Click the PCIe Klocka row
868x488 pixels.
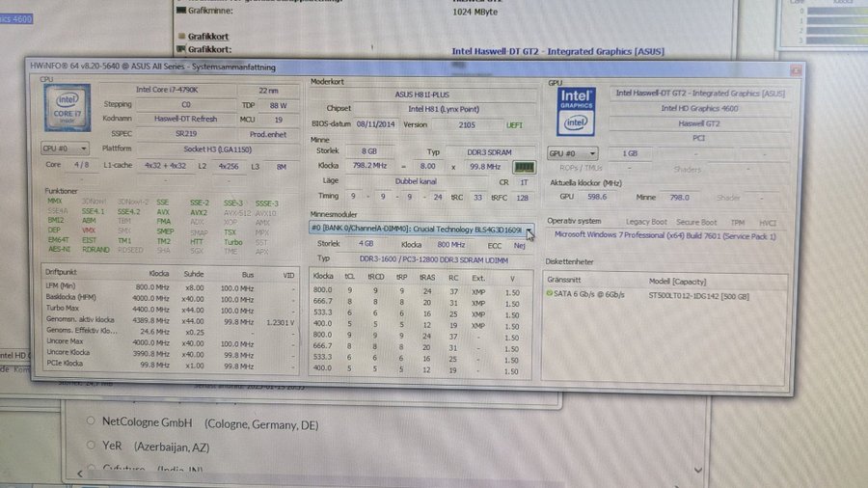[x=171, y=365]
